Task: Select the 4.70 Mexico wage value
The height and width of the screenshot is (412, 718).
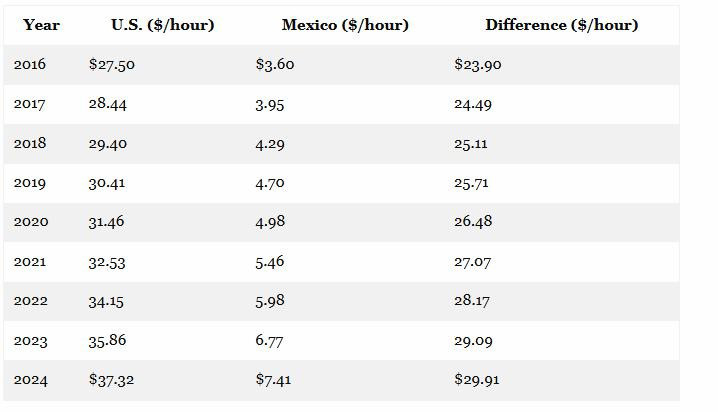Action: [x=270, y=183]
